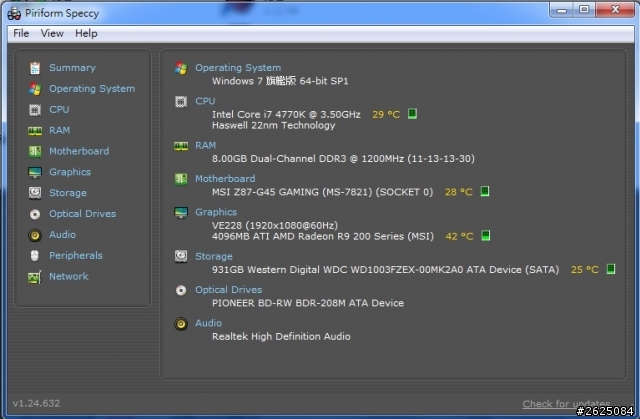
Task: Select Summary in the sidebar
Action: [x=72, y=68]
